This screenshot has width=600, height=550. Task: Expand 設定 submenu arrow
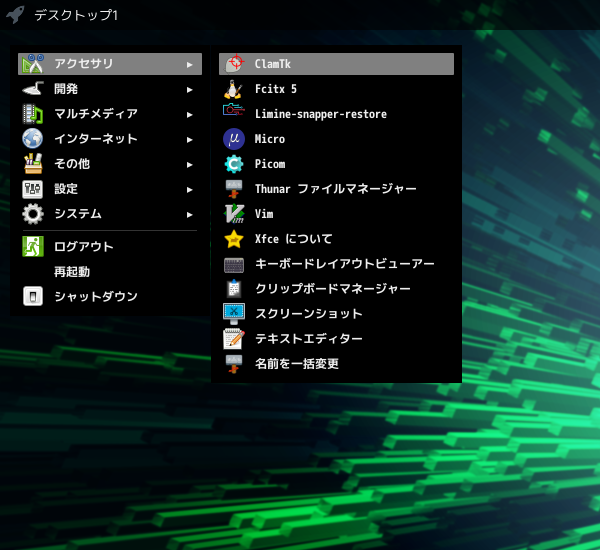[x=189, y=189]
